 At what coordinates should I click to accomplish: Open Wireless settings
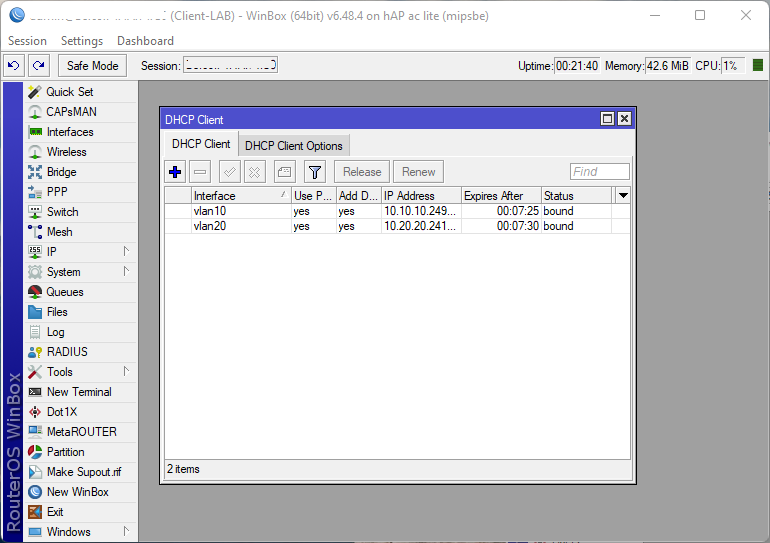tap(81, 152)
